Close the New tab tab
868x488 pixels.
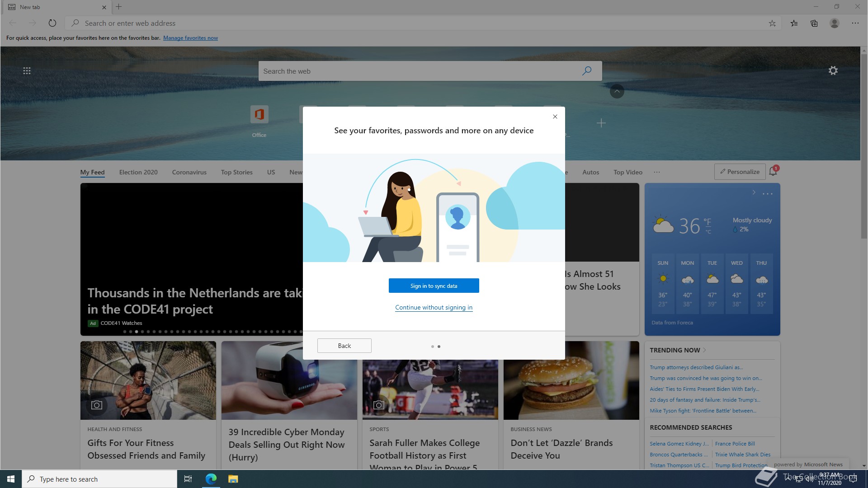[104, 7]
